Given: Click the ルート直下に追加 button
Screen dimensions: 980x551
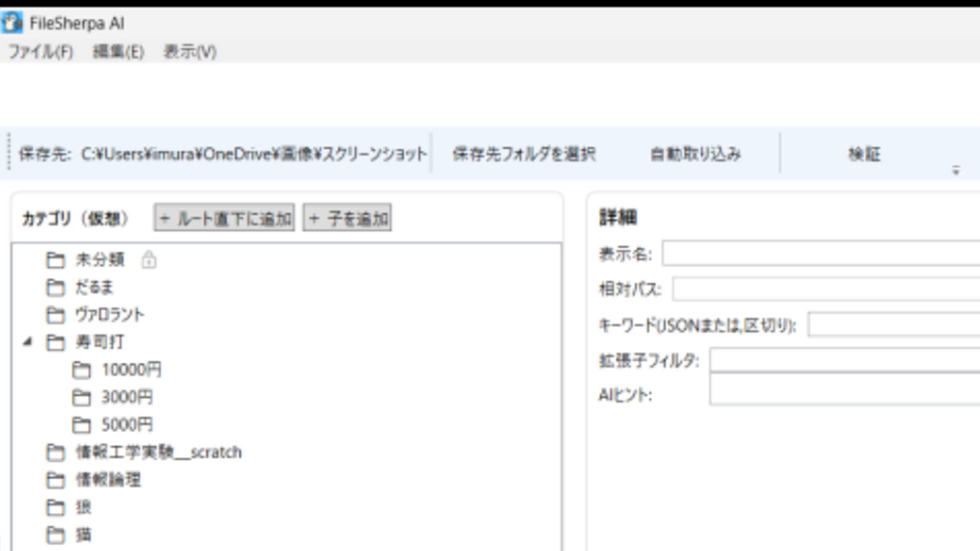Looking at the screenshot, I should (x=224, y=218).
